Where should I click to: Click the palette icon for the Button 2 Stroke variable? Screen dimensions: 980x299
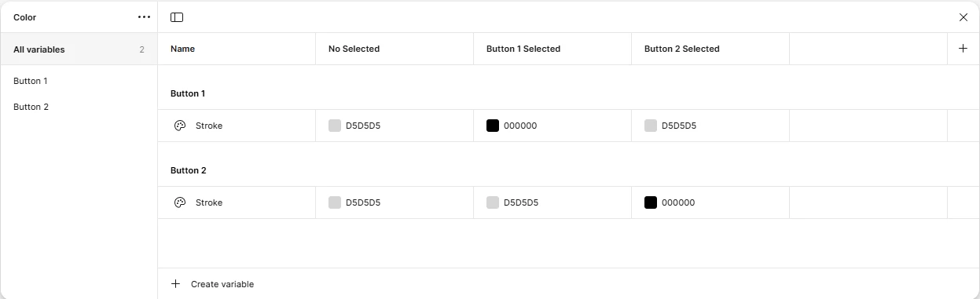pos(180,202)
